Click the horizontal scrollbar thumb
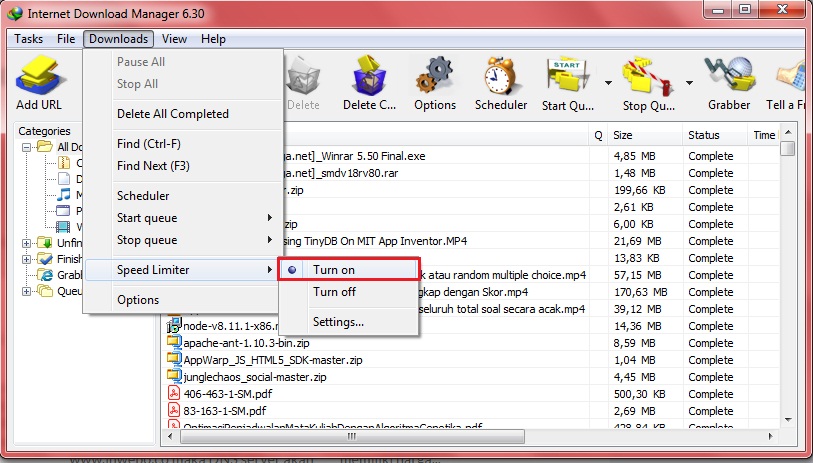813x463 pixels. pyautogui.click(x=352, y=436)
